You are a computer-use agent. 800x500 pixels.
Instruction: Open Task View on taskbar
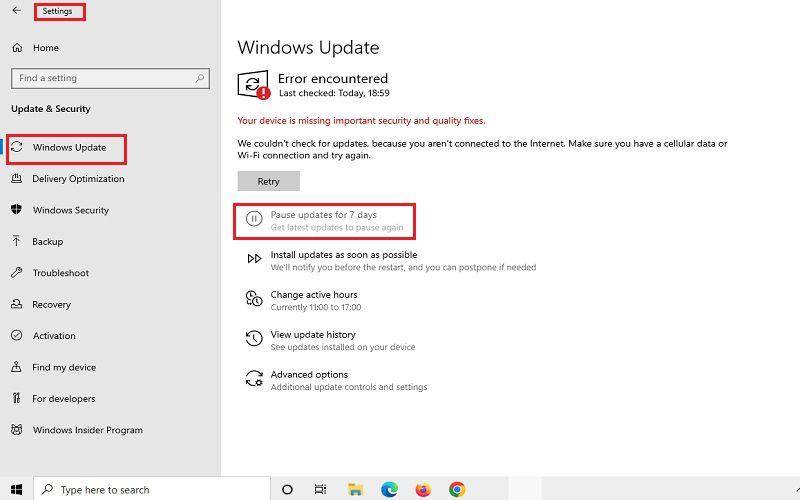pyautogui.click(x=320, y=489)
